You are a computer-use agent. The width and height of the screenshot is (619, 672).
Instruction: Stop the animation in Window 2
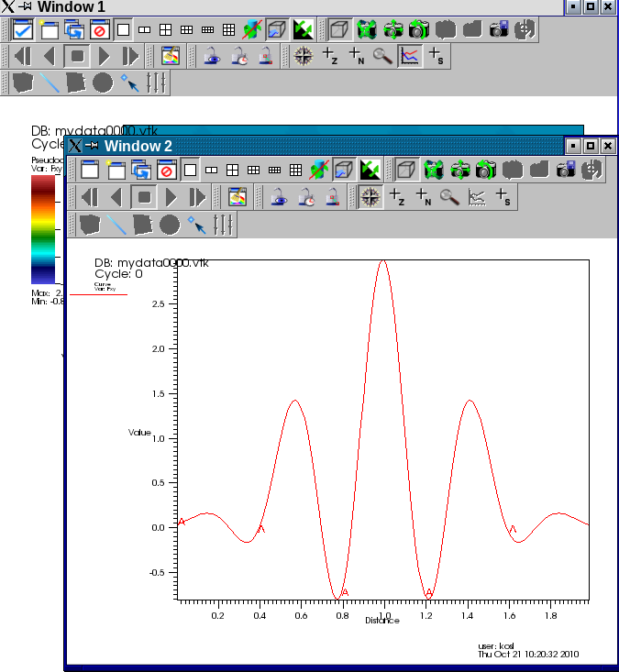pos(144,197)
